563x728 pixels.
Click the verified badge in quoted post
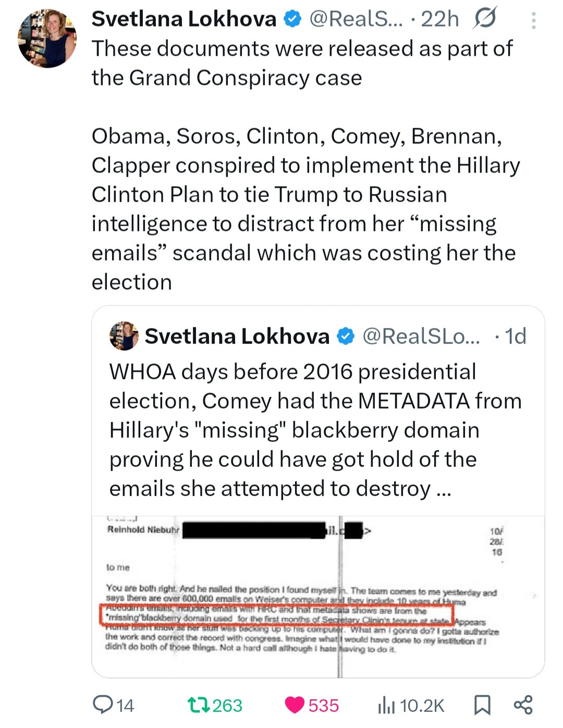tap(345, 336)
